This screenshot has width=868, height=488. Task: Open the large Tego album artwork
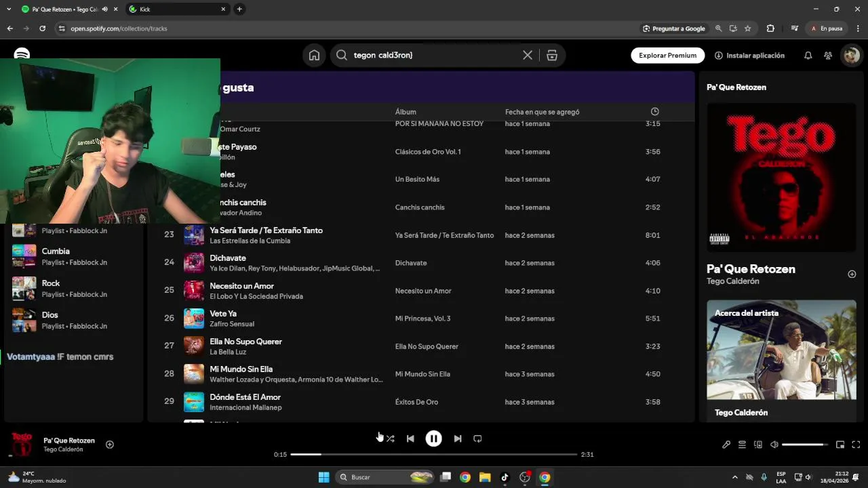[x=781, y=178]
